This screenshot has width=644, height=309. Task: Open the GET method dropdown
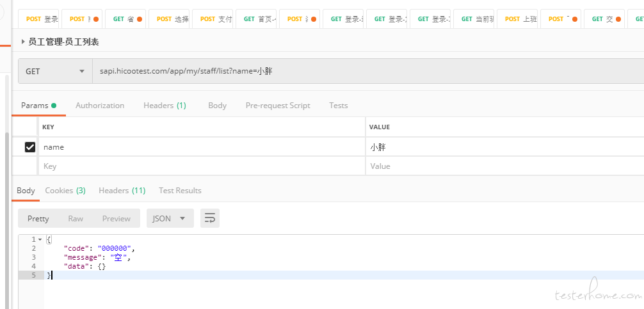tap(55, 72)
